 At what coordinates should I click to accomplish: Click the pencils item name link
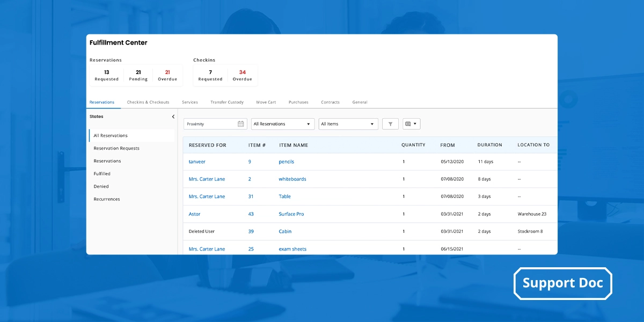point(286,162)
